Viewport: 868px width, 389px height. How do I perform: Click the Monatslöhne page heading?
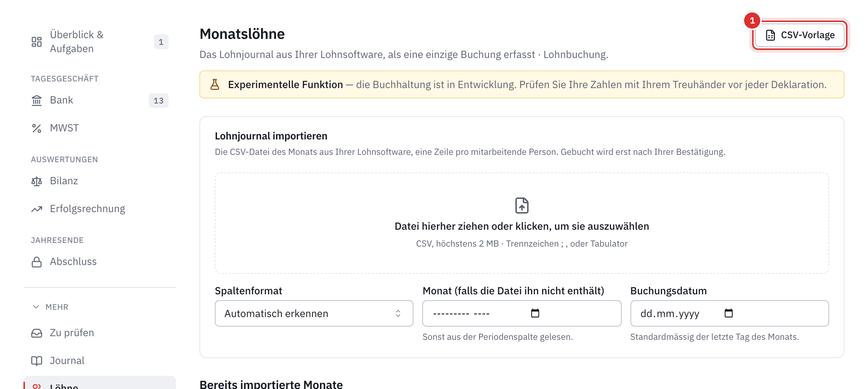pos(242,34)
